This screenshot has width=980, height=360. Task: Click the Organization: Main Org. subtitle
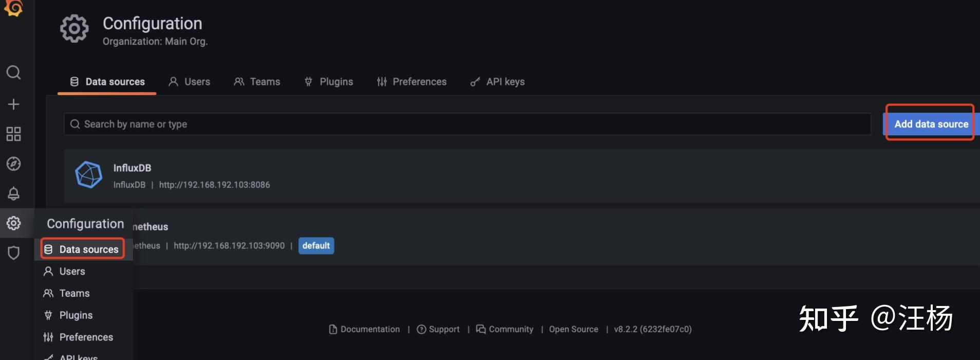[155, 42]
